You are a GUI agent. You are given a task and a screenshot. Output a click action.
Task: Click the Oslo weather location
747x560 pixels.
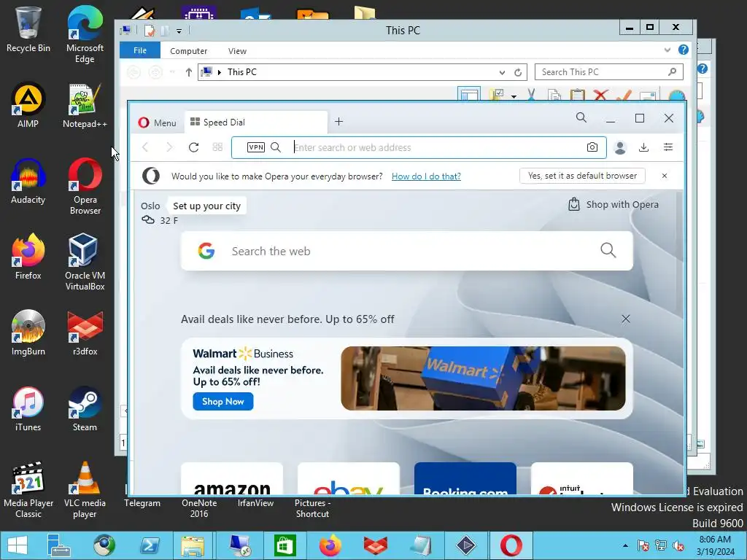(x=150, y=206)
